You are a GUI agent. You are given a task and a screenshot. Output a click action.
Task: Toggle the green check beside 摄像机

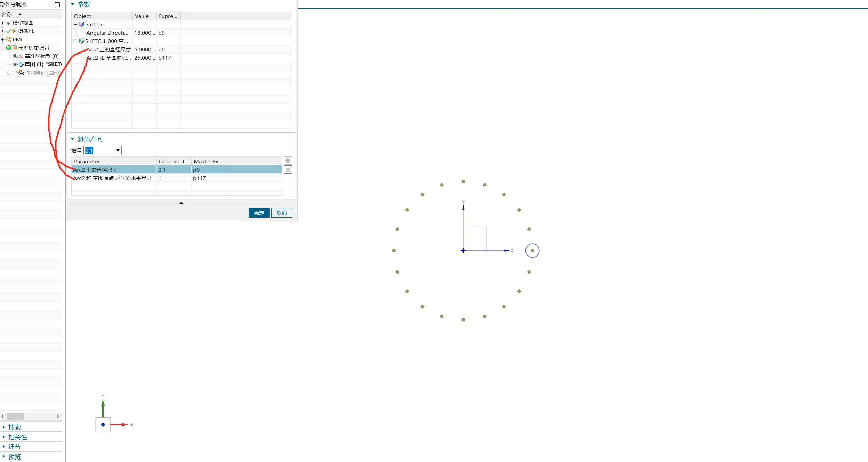click(x=9, y=31)
